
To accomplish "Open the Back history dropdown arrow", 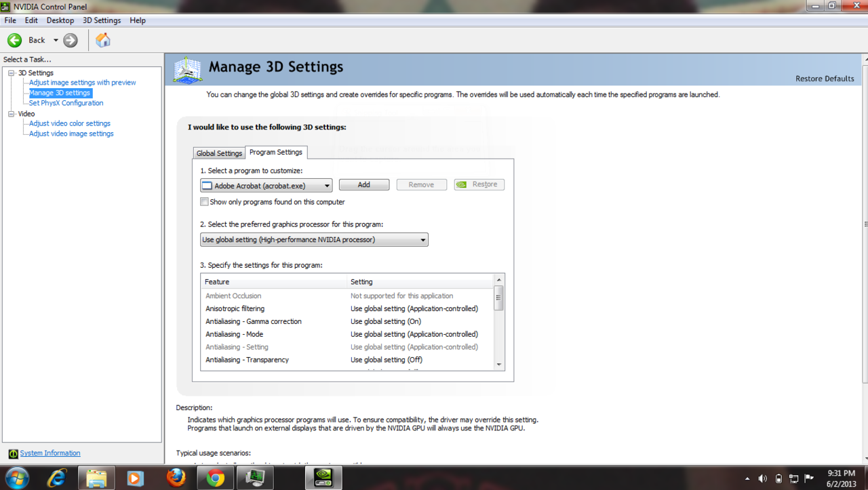I will pos(56,41).
